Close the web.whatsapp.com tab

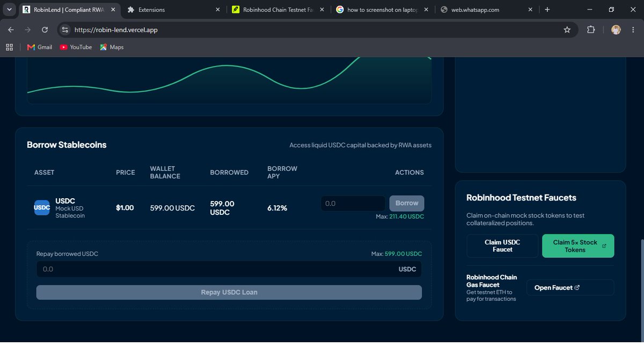click(x=530, y=10)
